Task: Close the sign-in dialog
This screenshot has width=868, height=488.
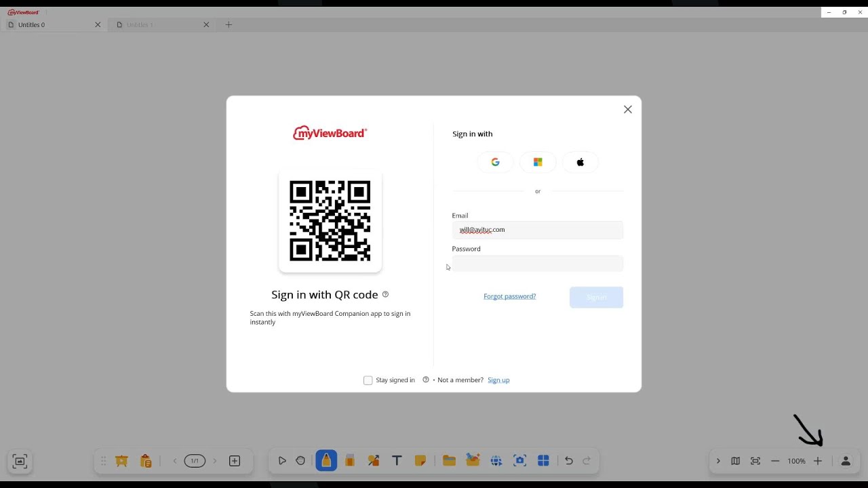Action: point(628,109)
